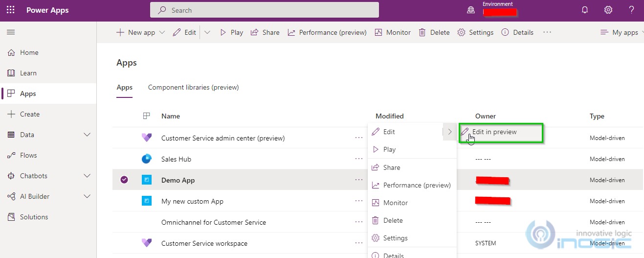
Task: Click Delete in the top command bar
Action: (x=434, y=32)
